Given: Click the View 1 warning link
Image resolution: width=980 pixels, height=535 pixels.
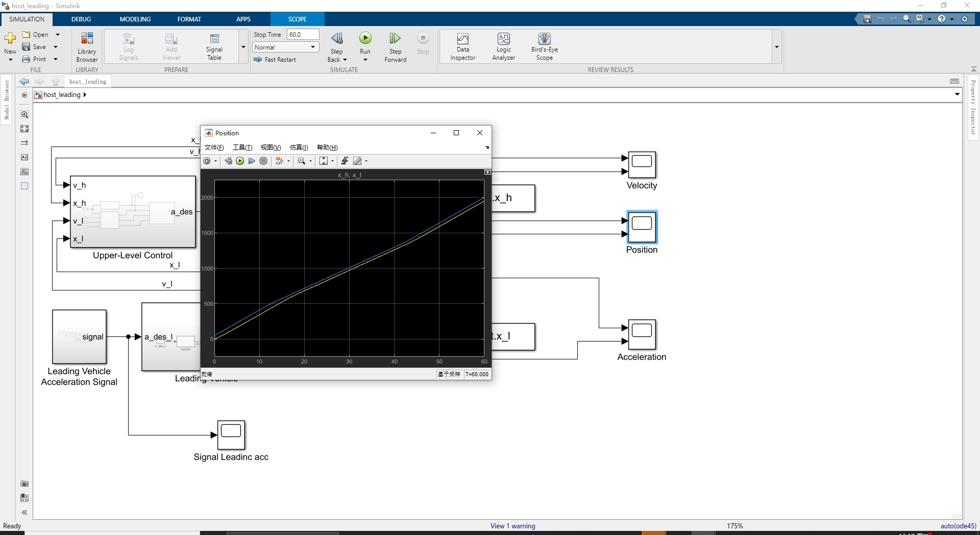Looking at the screenshot, I should tap(512, 526).
